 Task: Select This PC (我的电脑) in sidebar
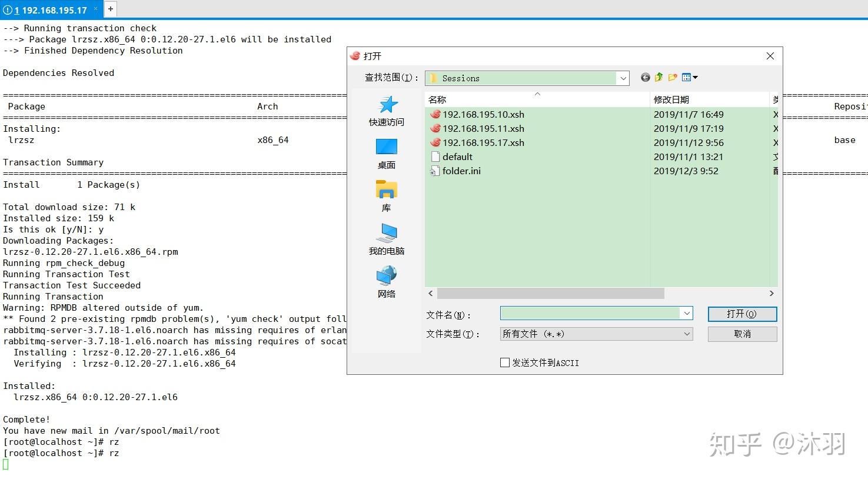(x=387, y=239)
